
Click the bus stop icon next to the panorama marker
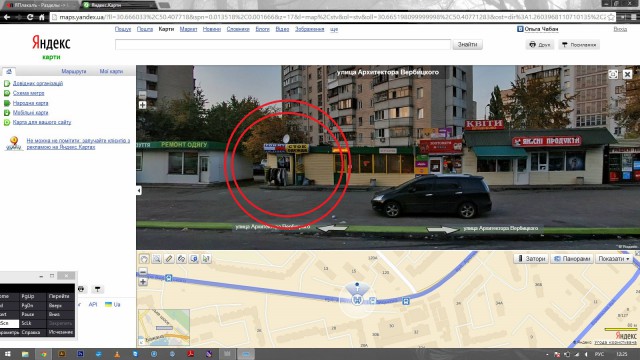coord(372,301)
